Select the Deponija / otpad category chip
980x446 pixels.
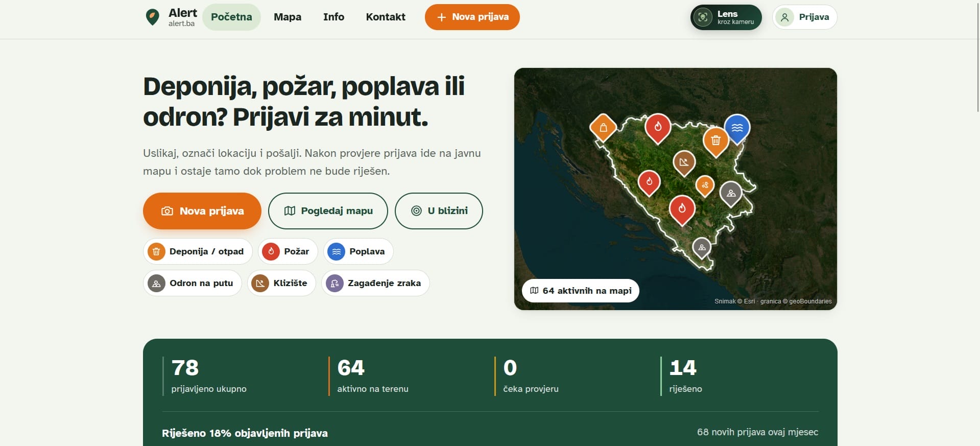(198, 251)
